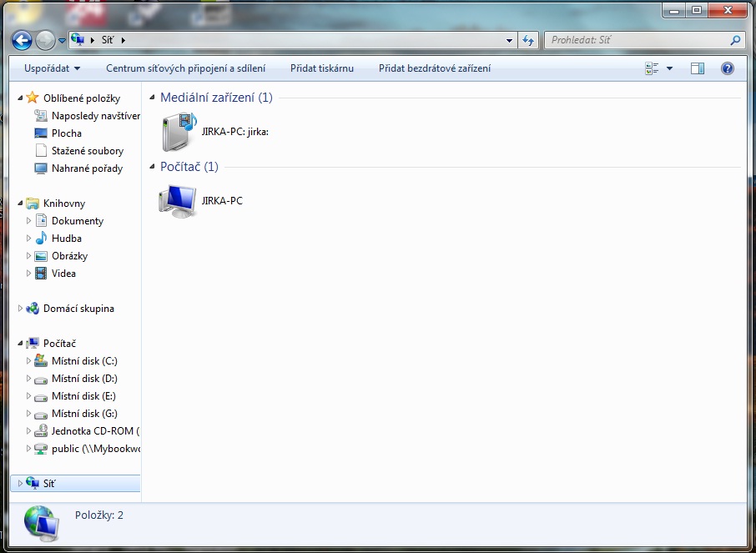Screen dimensions: 756x553
Task: Expand the Dokumenty library tree node
Action: point(29,221)
